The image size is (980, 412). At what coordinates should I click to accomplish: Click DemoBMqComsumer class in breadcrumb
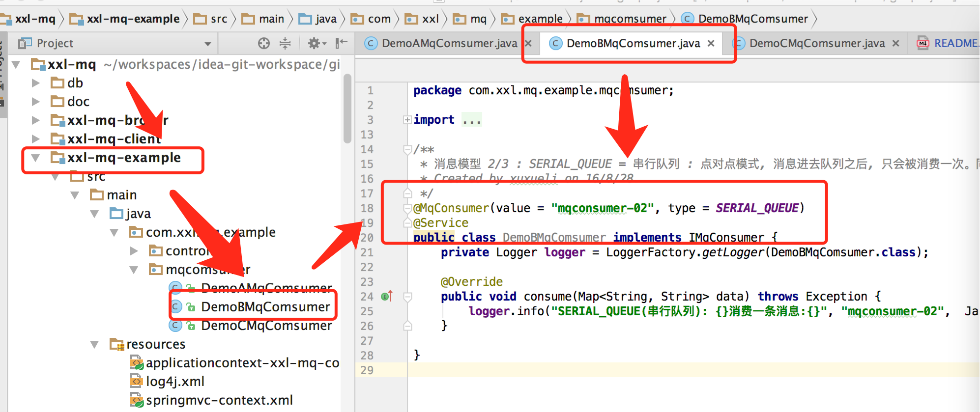pyautogui.click(x=745, y=19)
